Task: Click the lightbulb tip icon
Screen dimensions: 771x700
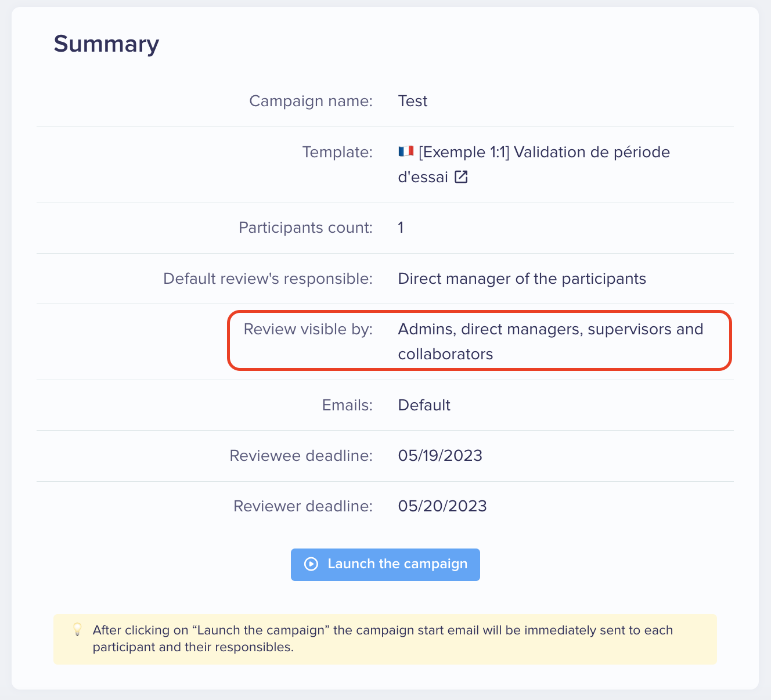Action: (77, 630)
